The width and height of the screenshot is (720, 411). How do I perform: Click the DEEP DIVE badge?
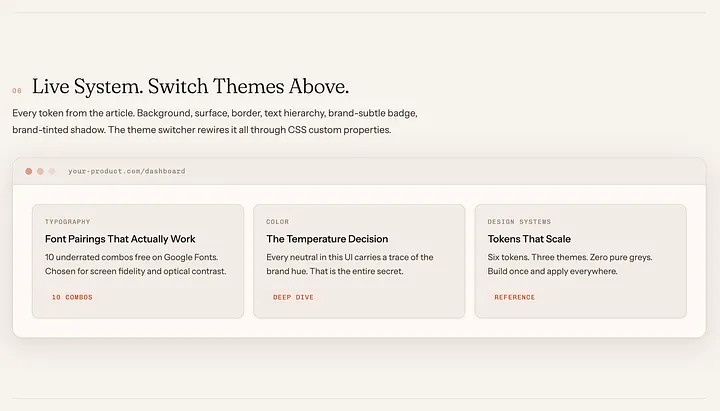tap(293, 297)
